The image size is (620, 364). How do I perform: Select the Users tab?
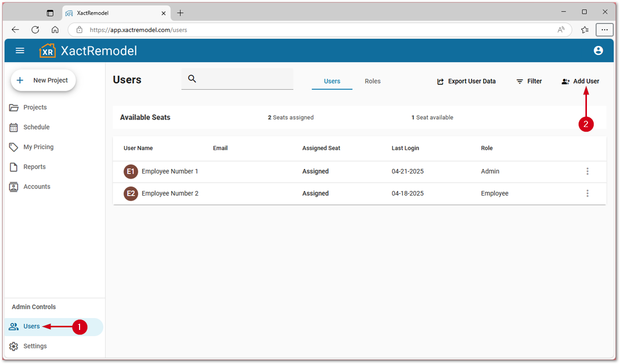332,81
